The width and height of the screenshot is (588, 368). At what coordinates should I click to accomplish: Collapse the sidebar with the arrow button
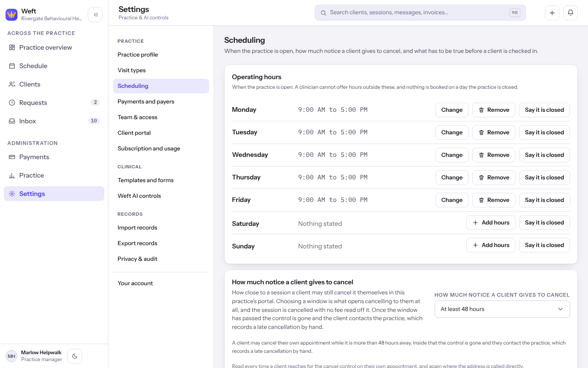click(95, 15)
